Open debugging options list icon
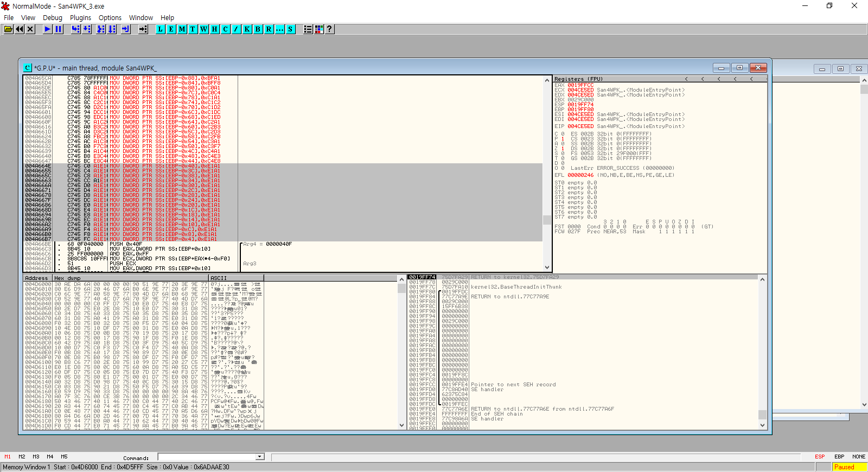The image size is (868, 472). coord(308,29)
